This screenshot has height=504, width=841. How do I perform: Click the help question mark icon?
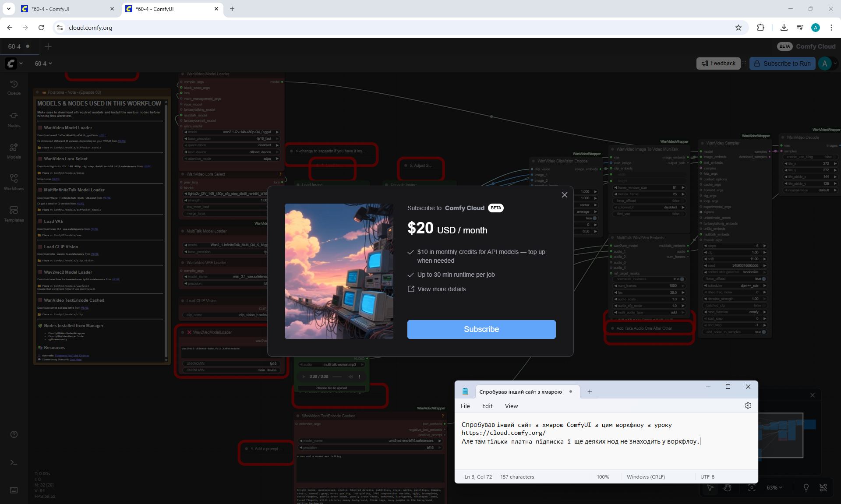[x=14, y=434]
